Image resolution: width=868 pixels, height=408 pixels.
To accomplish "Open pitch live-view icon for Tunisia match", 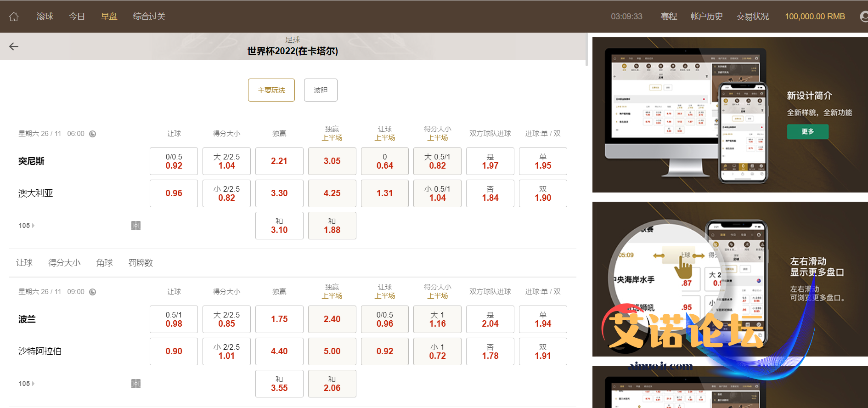I will point(136,226).
